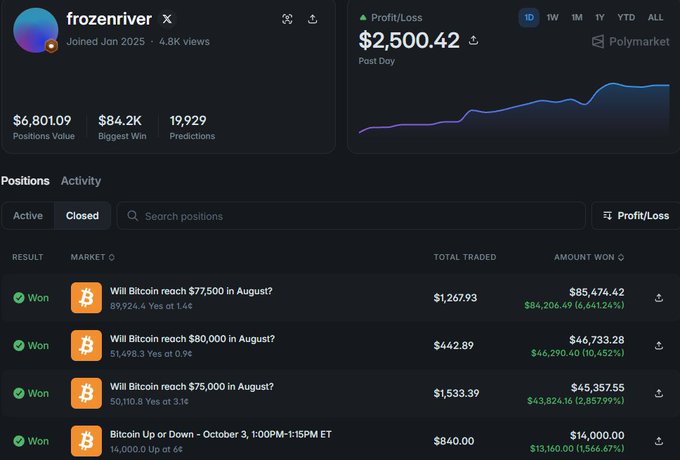Click the frozenriver username heading
680x460 pixels.
109,19
